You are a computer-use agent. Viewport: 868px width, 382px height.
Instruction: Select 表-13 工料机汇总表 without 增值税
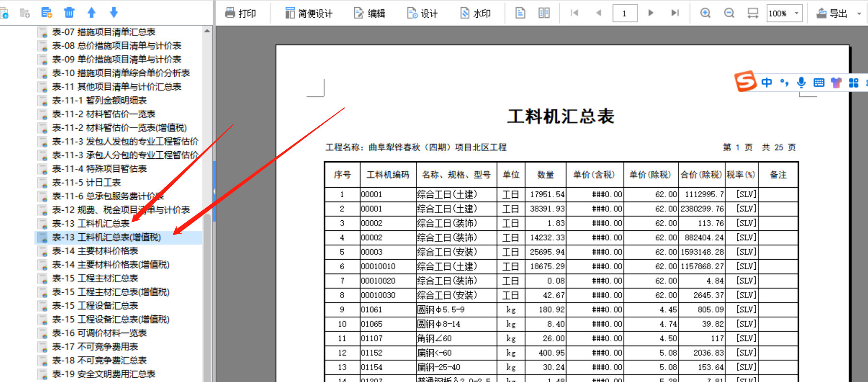[91, 224]
